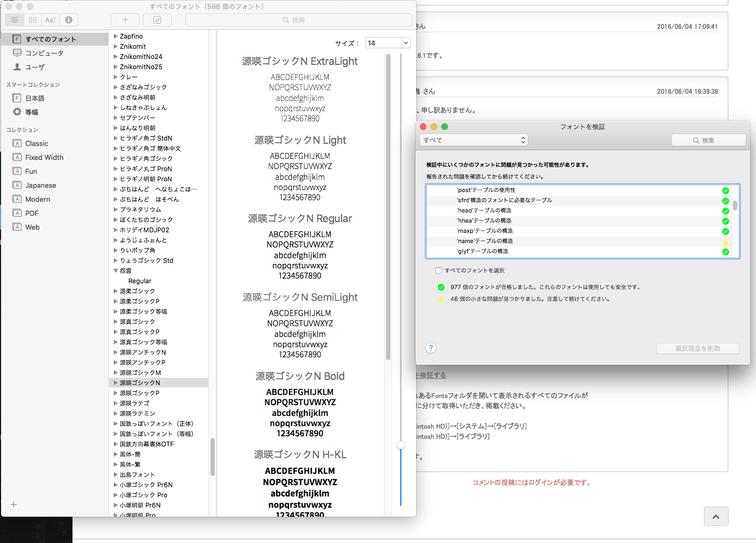
Task: Click the 選択項目を削除 button
Action: pos(697,348)
